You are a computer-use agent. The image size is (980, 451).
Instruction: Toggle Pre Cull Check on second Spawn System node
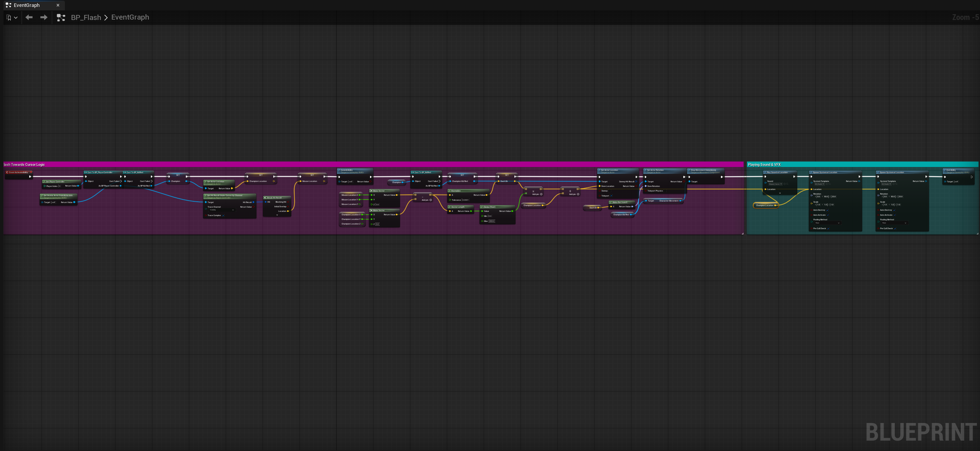pos(895,228)
